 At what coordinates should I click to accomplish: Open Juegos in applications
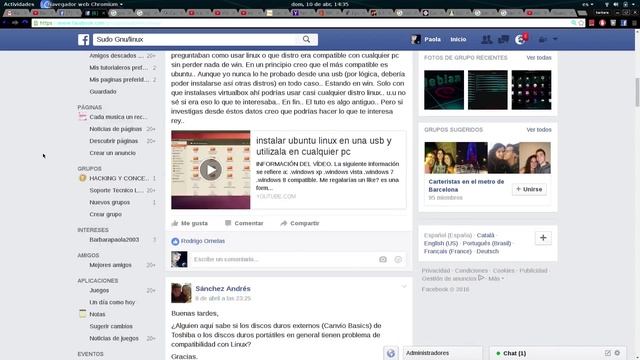(x=99, y=290)
